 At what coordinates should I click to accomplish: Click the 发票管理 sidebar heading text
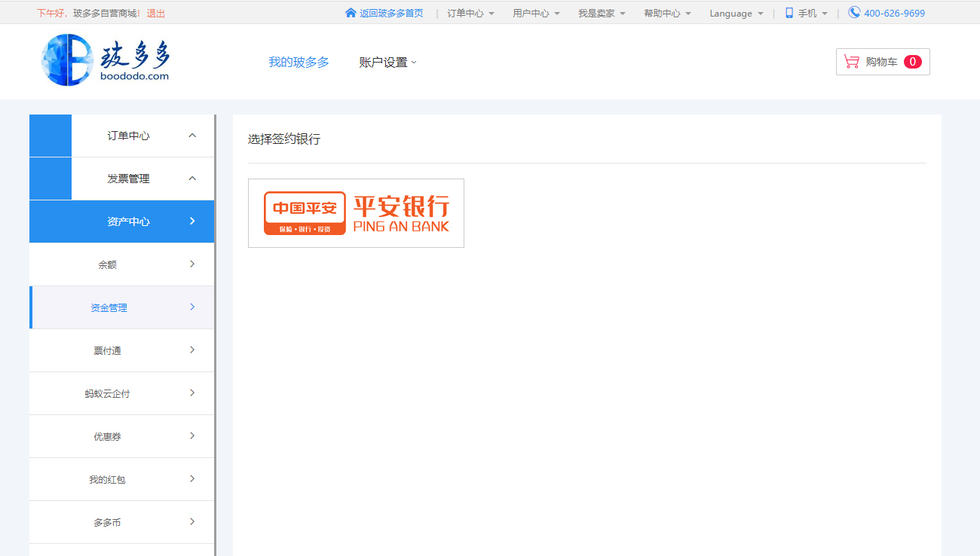(x=128, y=179)
